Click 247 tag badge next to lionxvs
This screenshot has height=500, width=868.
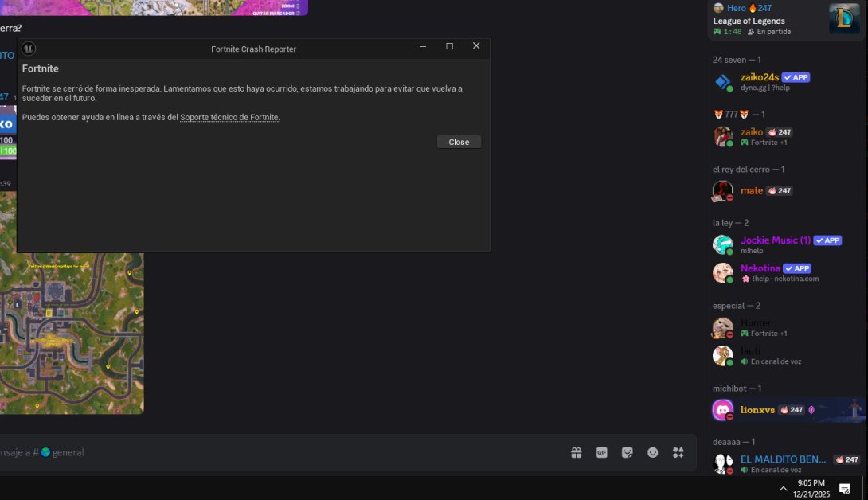coord(792,410)
